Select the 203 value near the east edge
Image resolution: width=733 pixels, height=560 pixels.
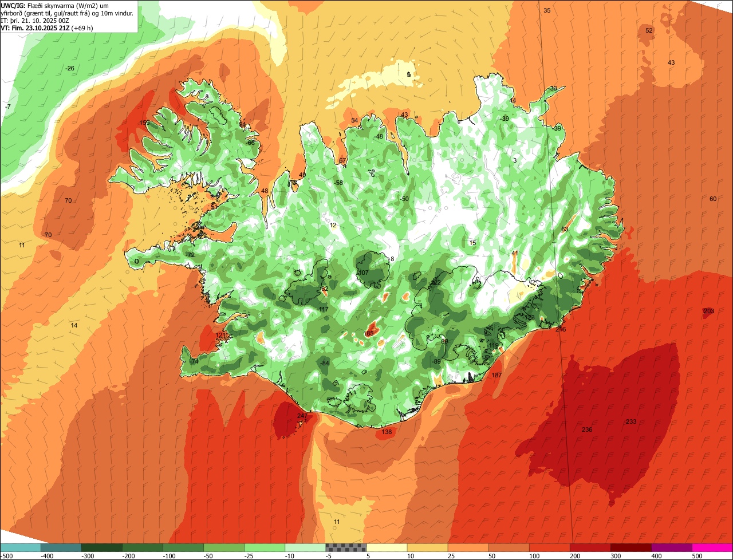click(x=709, y=311)
